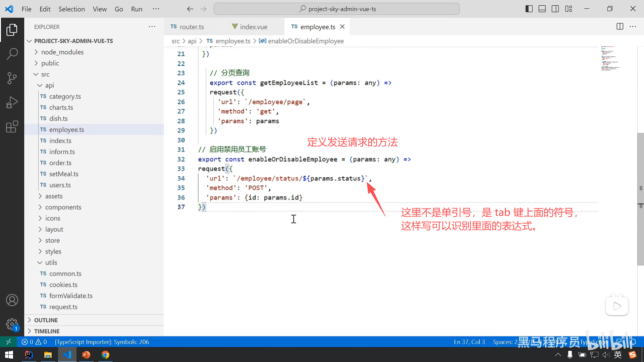Open the Search view in activity bar

coord(12,54)
